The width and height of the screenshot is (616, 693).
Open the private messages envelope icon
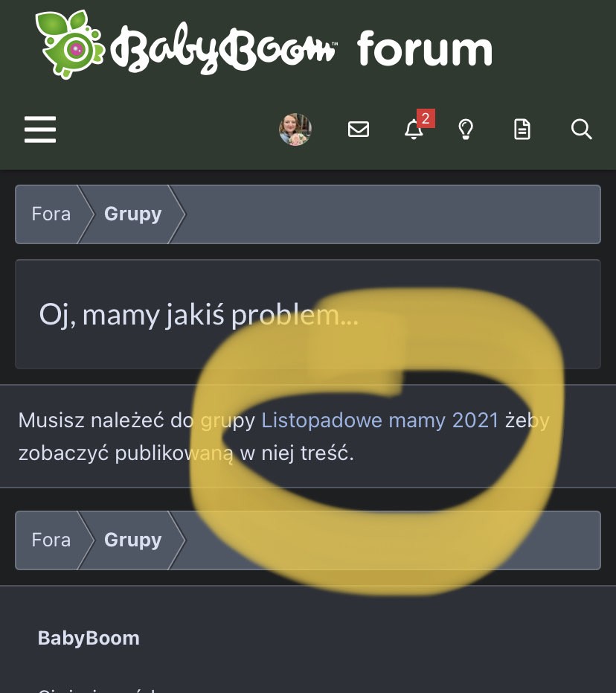(x=359, y=130)
